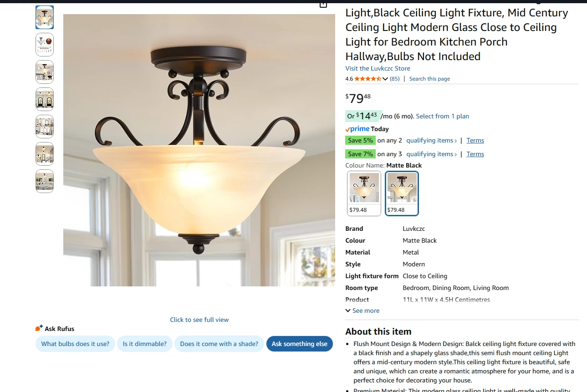Open qualifying items for Save 7%
Viewport: 587px width, 392px height.
(432, 154)
